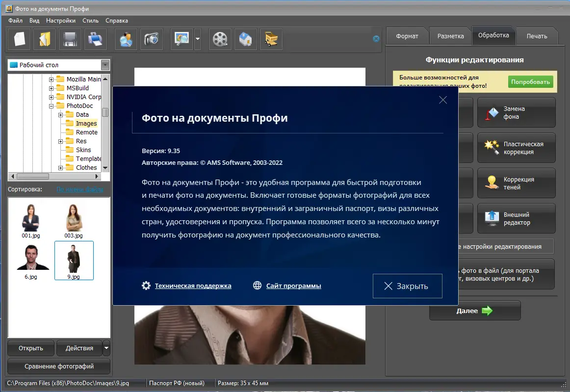Click the printer icon in toolbar
Screen dimensions: 570x392
click(x=95, y=39)
